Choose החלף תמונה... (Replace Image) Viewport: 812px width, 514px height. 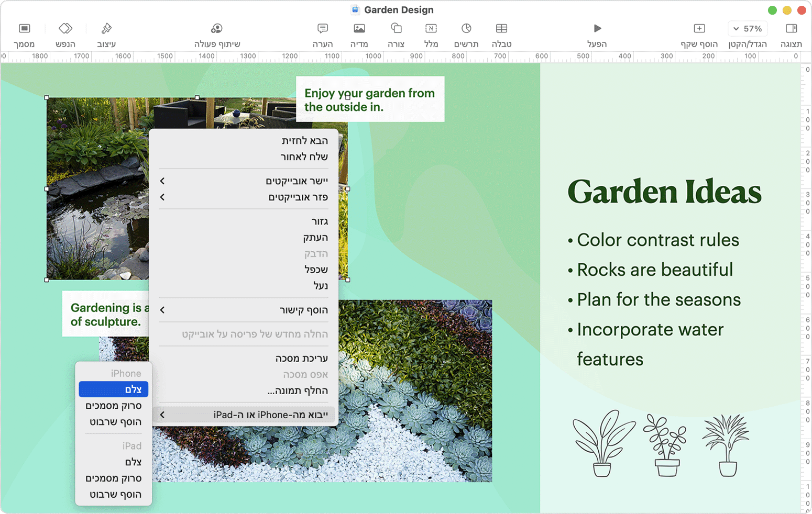coord(244,390)
